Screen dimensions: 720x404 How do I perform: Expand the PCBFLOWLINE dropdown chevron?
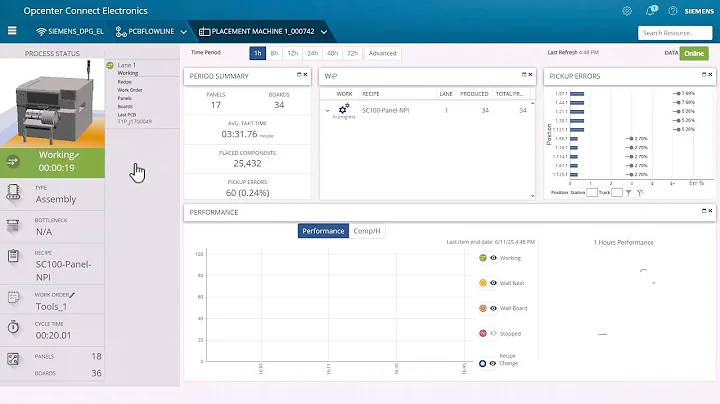tap(184, 32)
